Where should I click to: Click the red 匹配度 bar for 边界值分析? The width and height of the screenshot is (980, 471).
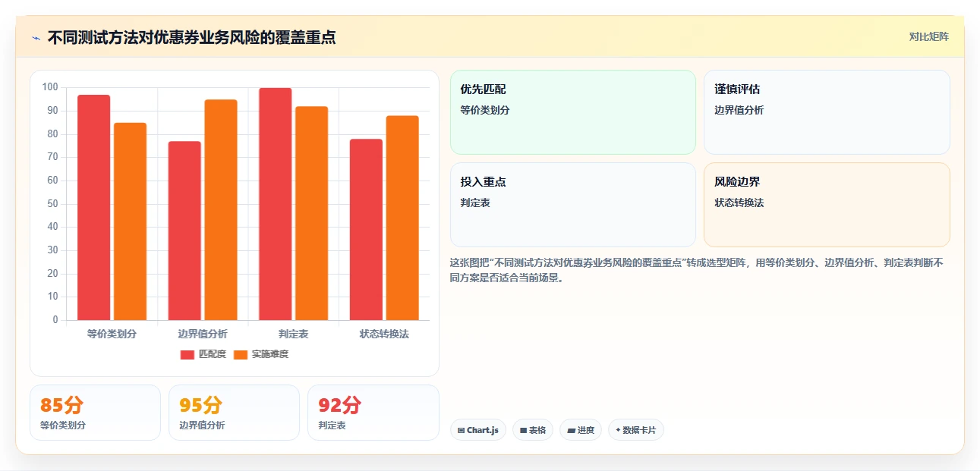tap(184, 231)
